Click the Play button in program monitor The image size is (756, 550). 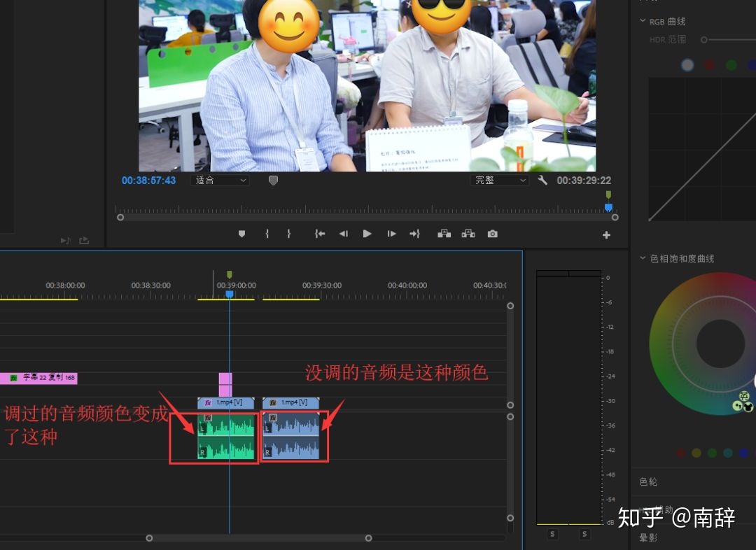(x=367, y=234)
